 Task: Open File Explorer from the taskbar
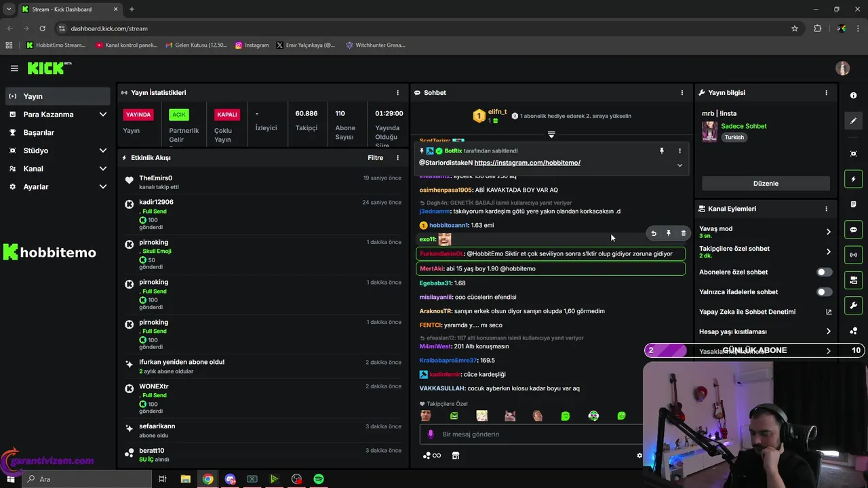point(185,479)
